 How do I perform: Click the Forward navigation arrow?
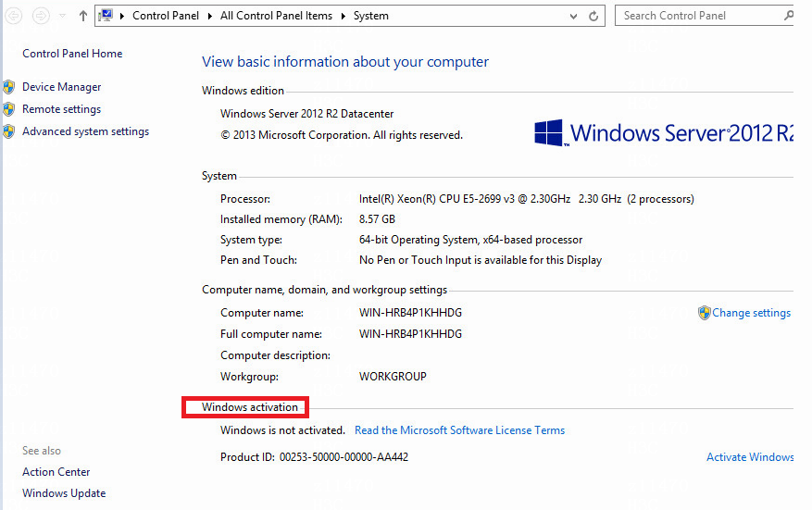point(41,16)
